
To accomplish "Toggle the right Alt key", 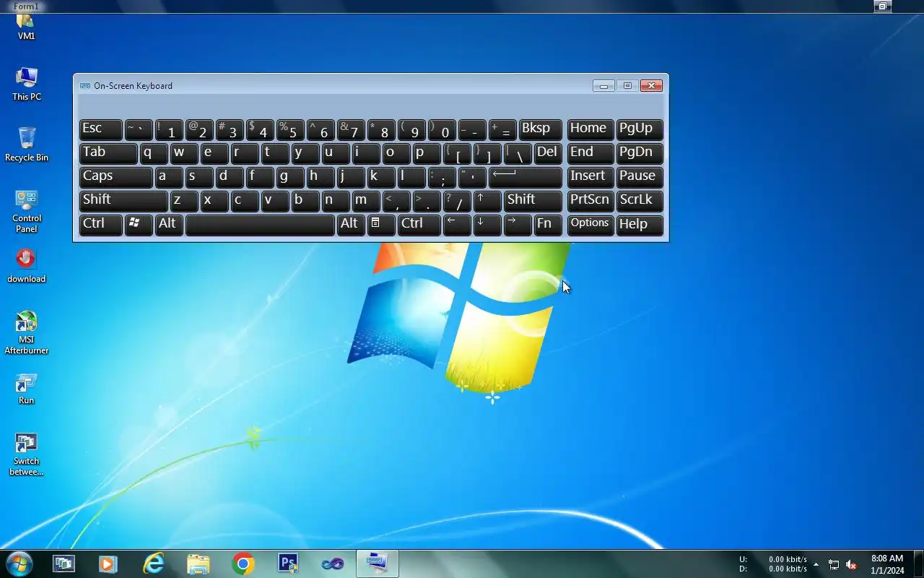I will click(351, 225).
